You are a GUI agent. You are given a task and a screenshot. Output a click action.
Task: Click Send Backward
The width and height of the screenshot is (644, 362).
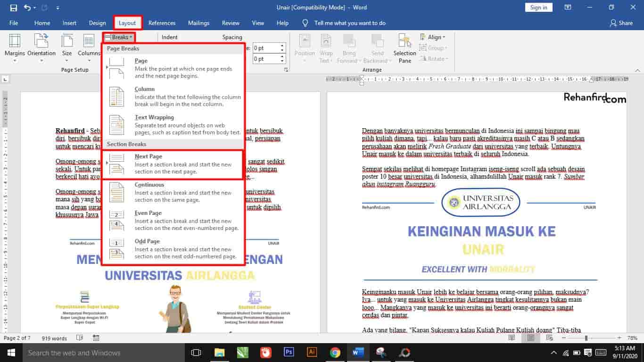378,49
